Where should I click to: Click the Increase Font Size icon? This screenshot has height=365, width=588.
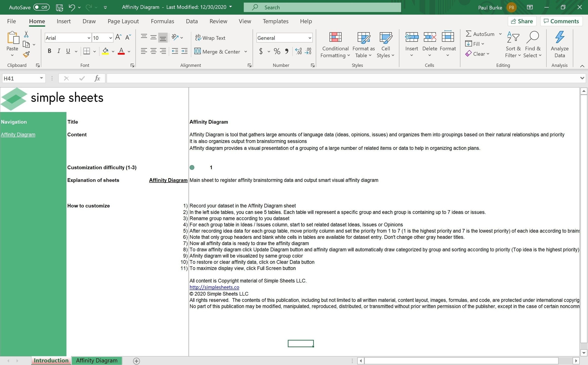pyautogui.click(x=118, y=38)
